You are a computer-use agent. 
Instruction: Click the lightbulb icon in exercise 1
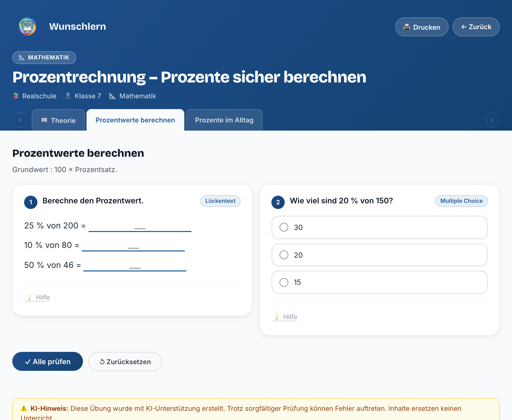click(29, 297)
